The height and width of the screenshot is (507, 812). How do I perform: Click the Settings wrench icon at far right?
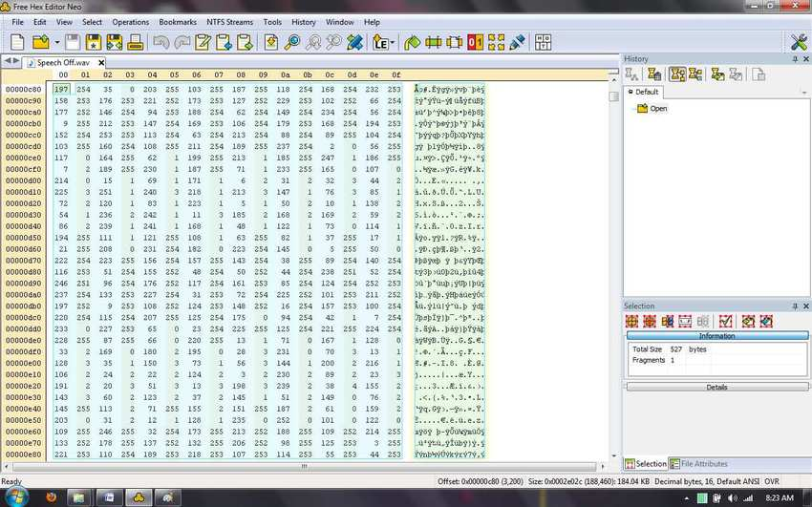(x=799, y=42)
